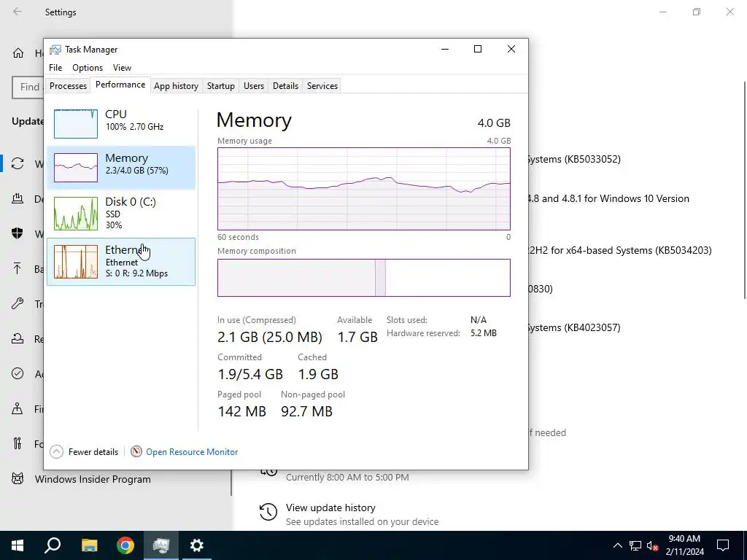Click the Resource Monitor gauge icon
The image size is (747, 560).
136,451
